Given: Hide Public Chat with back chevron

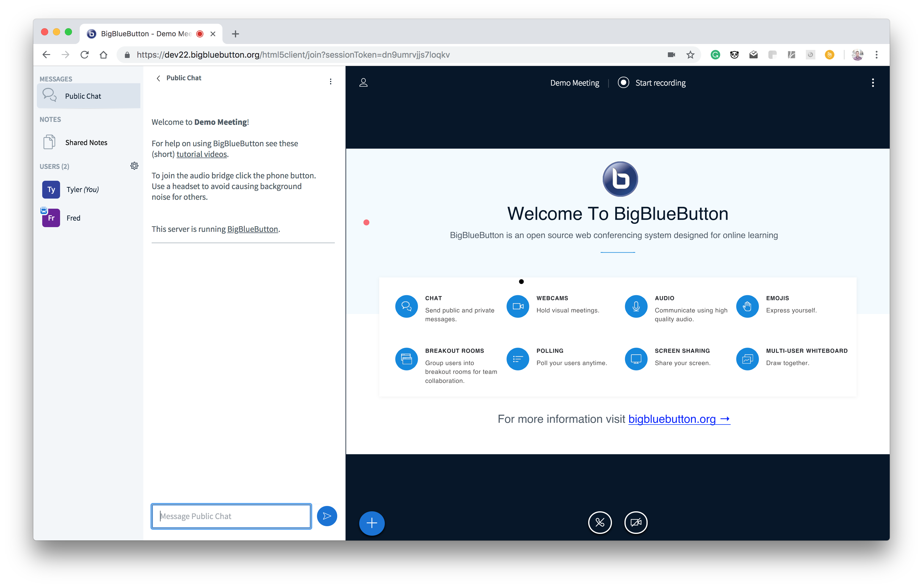Looking at the screenshot, I should click(158, 78).
